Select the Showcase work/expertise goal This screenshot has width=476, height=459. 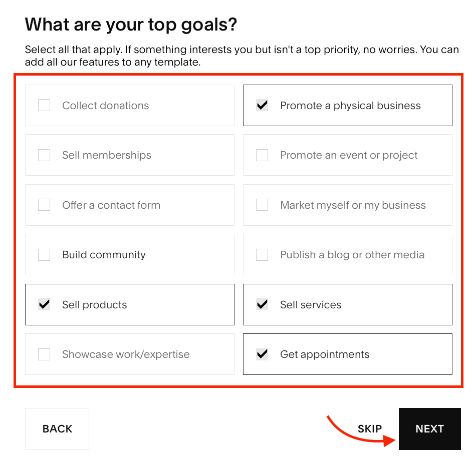tap(44, 354)
